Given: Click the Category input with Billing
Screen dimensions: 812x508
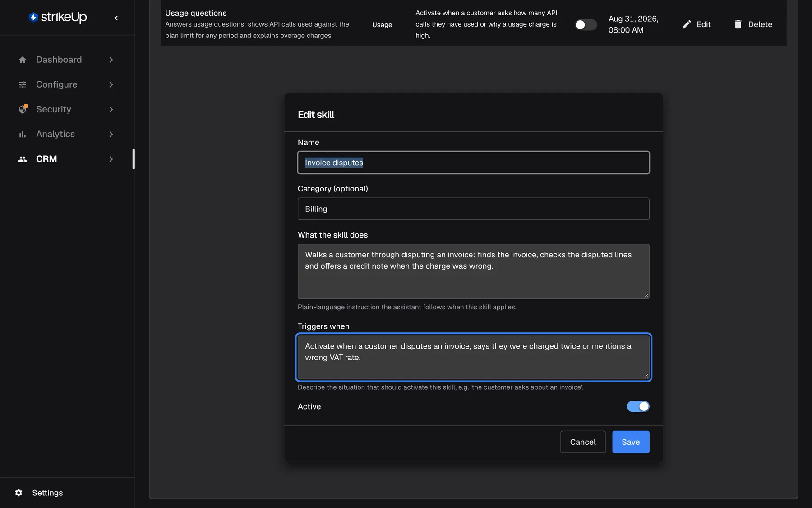Looking at the screenshot, I should point(473,209).
